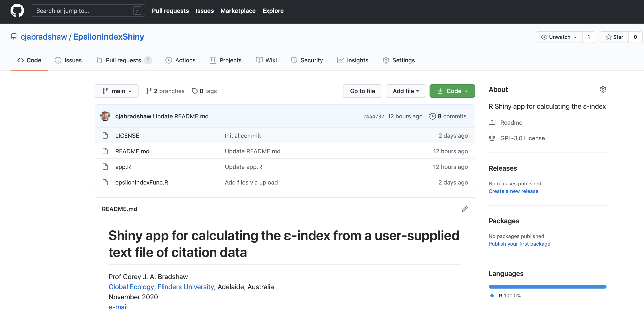Follow the Create a new release link
Viewport: 644px width, 313px height.
[513, 191]
